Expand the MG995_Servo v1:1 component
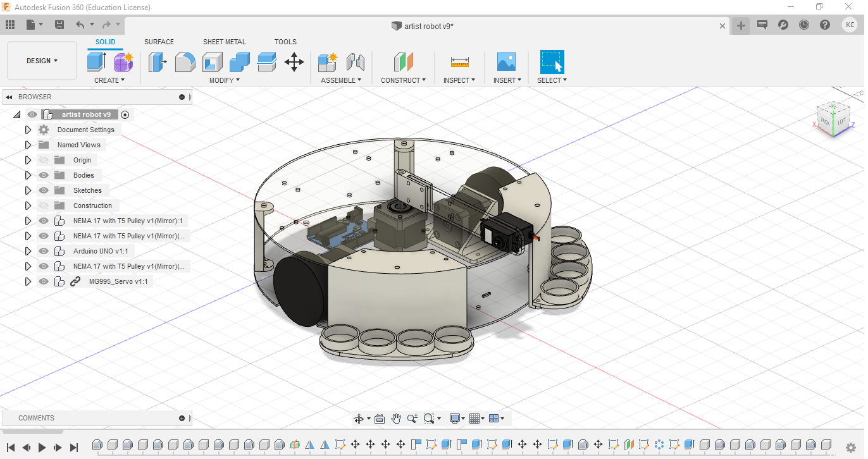 click(28, 281)
